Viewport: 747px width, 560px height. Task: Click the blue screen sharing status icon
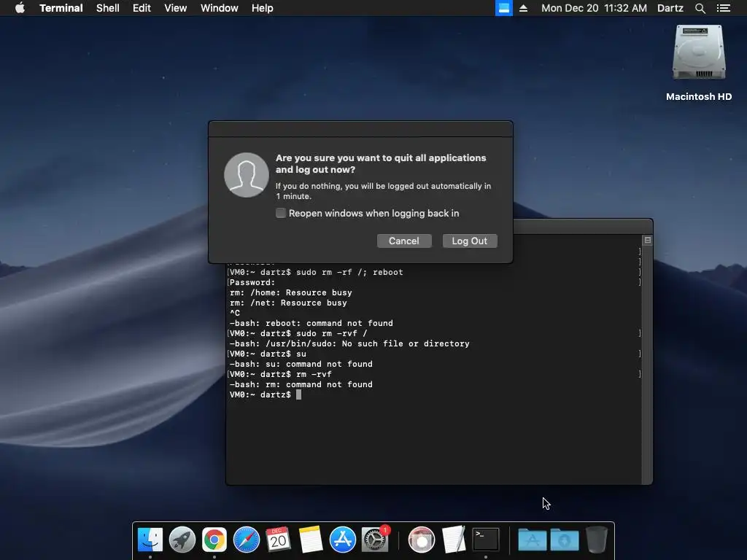point(504,8)
